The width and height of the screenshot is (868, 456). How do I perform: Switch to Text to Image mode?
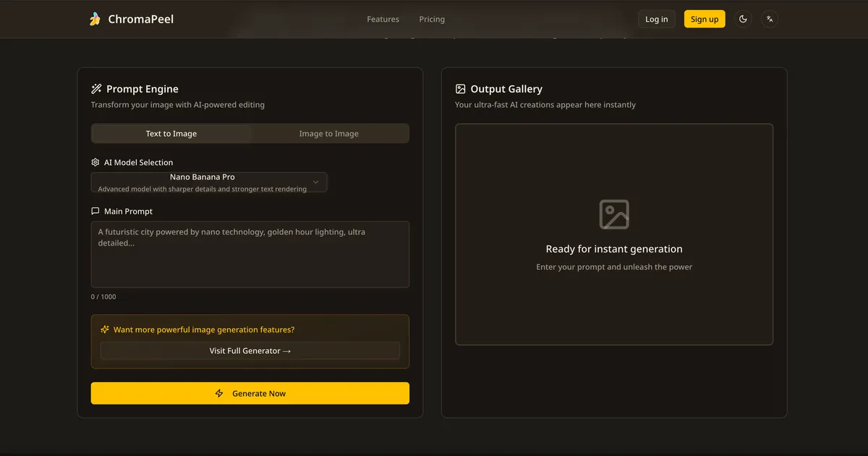coord(171,133)
